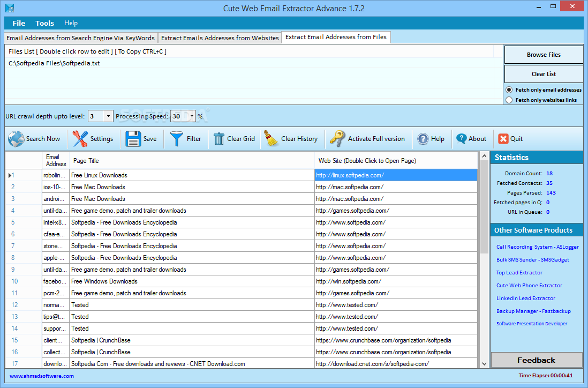Select row 4 http://games.softpedia.com/ cell

pyautogui.click(x=396, y=211)
